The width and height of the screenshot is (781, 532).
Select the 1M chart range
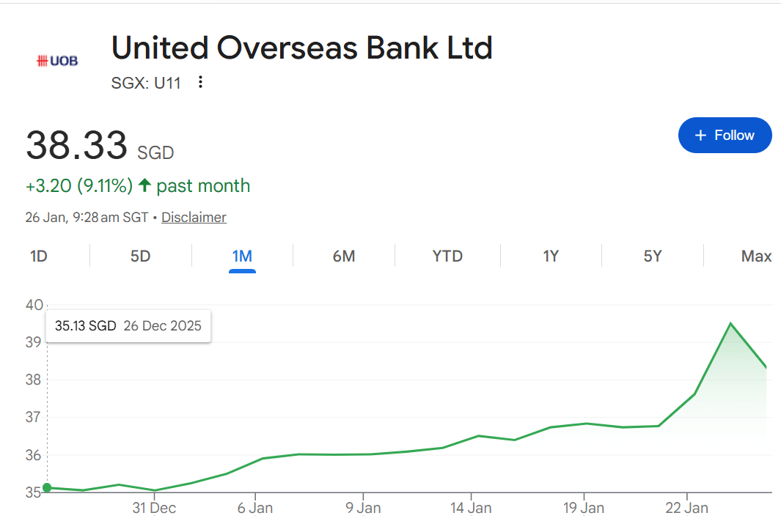pos(242,256)
